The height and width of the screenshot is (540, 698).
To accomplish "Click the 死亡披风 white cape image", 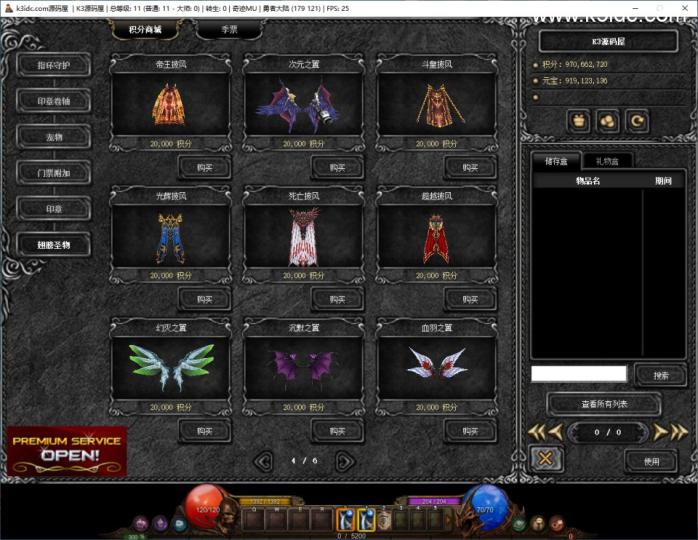I will click(304, 237).
